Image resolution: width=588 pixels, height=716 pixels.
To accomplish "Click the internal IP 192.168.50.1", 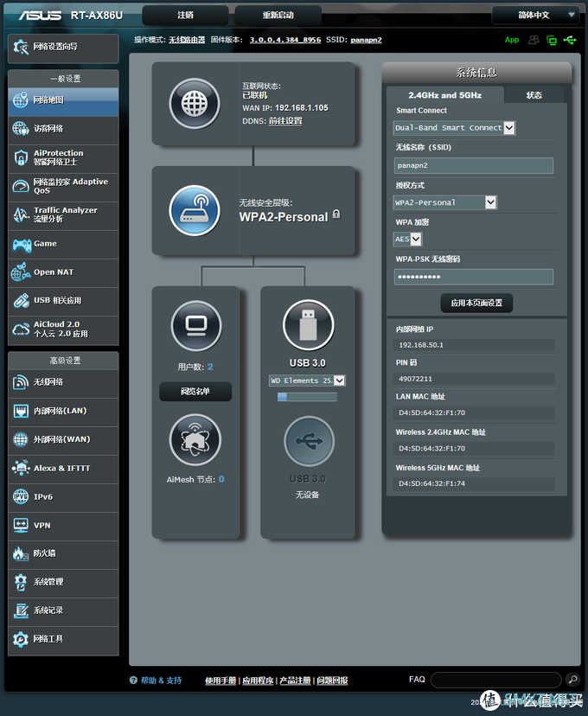I will (421, 345).
